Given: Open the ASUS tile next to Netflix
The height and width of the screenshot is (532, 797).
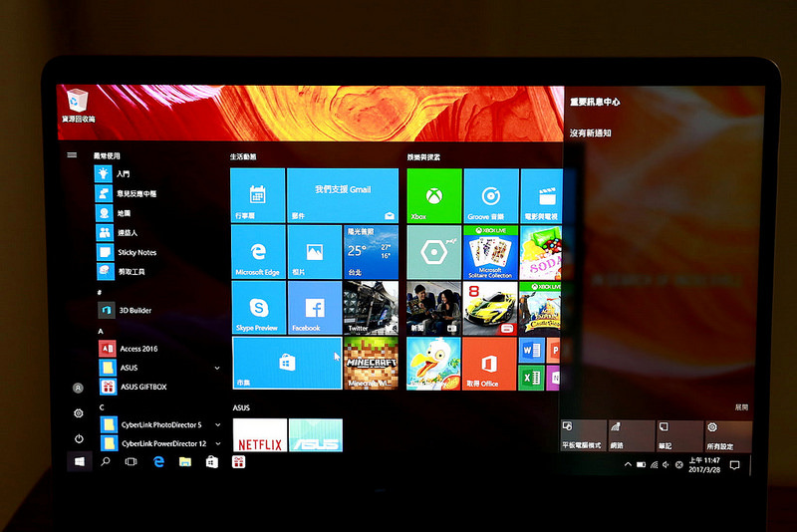Looking at the screenshot, I should coord(316,435).
